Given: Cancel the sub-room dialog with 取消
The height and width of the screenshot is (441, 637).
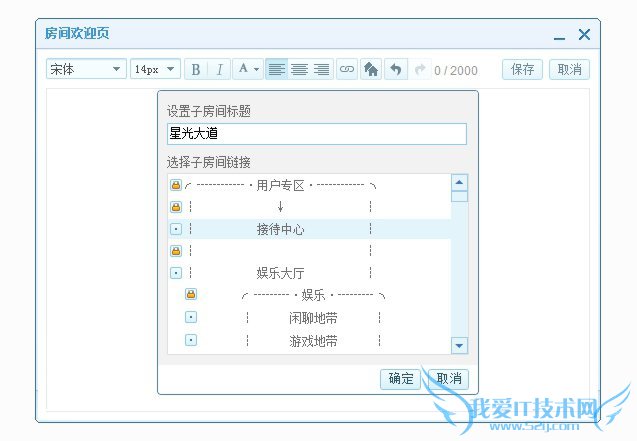Looking at the screenshot, I should coord(448,379).
